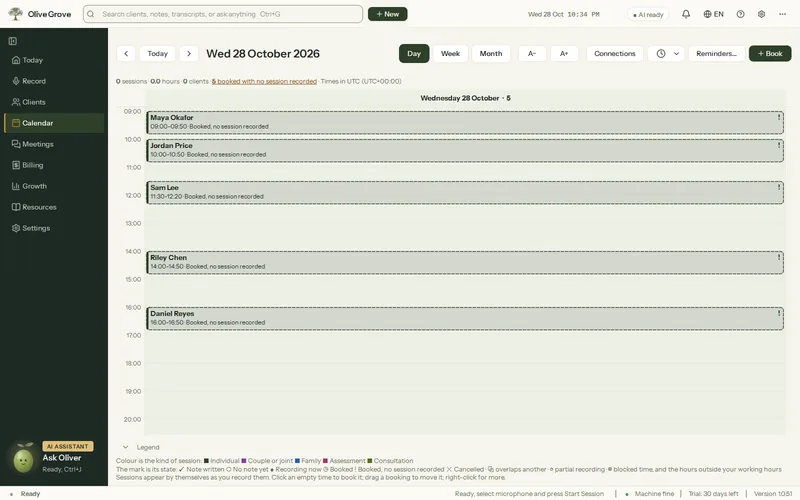The width and height of the screenshot is (800, 500).
Task: Open Reminders settings
Action: pyautogui.click(x=716, y=54)
